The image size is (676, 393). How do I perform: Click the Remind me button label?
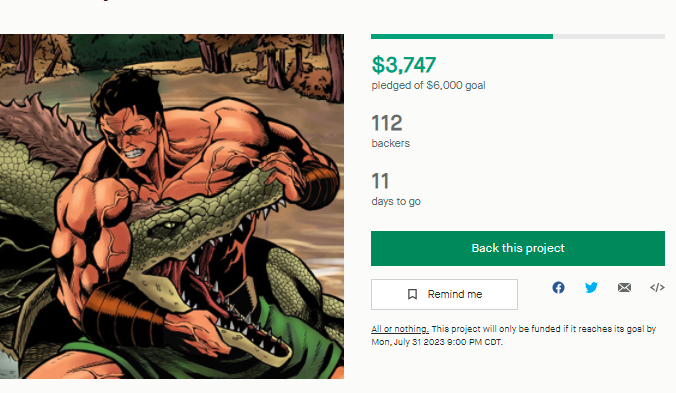tap(455, 294)
